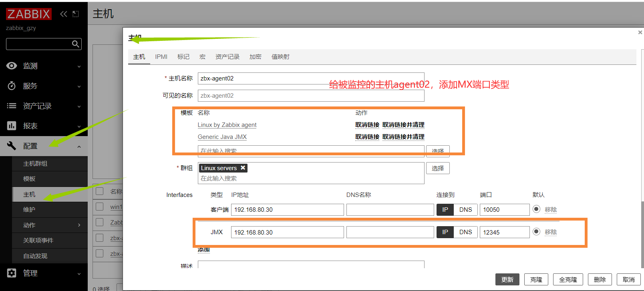Click the gear icon for 管理
The image size is (644, 291).
(12, 273)
